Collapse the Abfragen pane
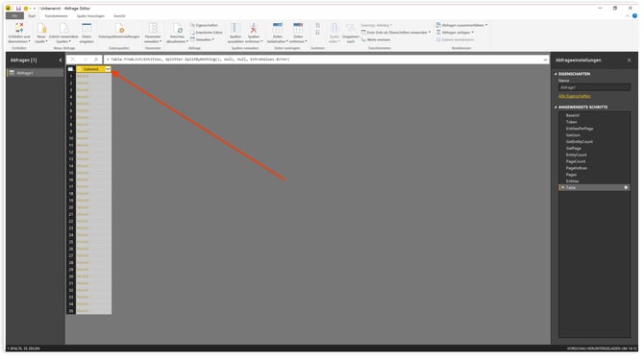Viewport: 644px width, 359px height. (61, 60)
